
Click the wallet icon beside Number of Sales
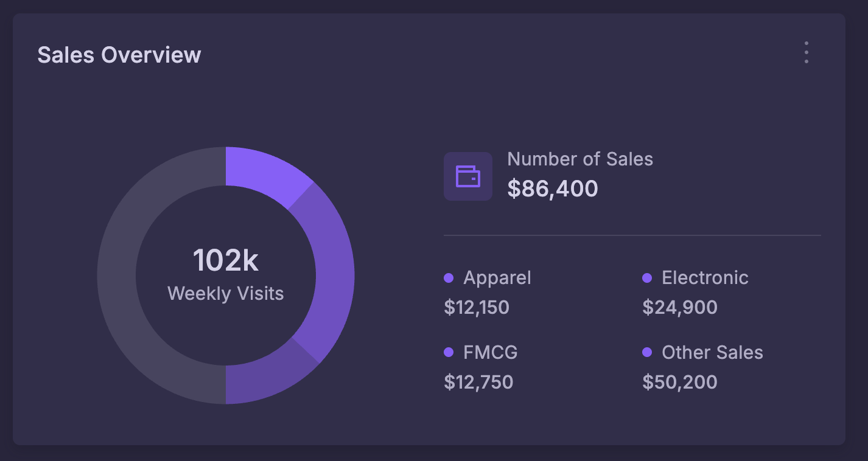pos(467,176)
